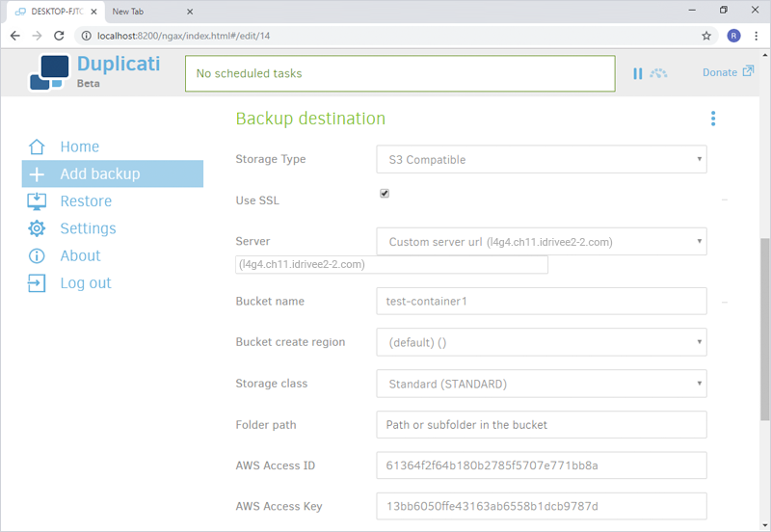The image size is (771, 532).
Task: Open the Bucket create region dropdown
Action: (542, 342)
